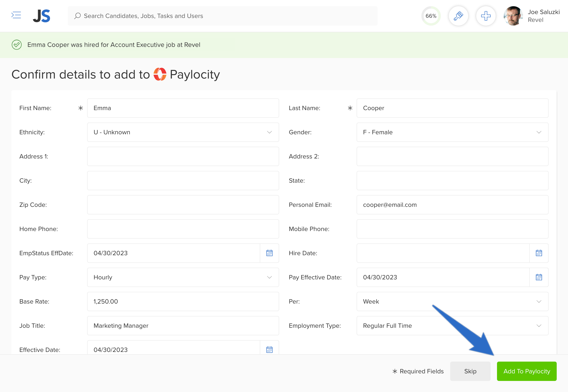Viewport: 568px width, 392px height.
Task: Open calendar for Pay Effective Date
Action: (539, 277)
